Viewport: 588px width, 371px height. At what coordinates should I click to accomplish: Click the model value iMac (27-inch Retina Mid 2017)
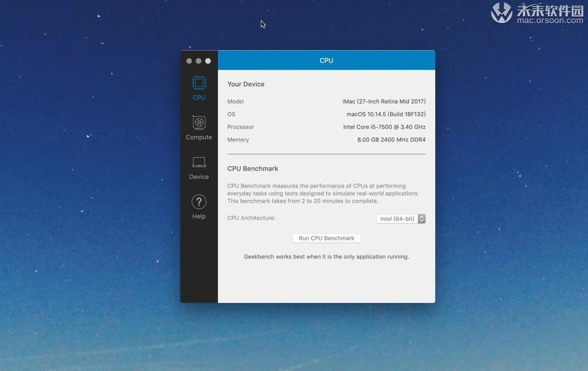click(x=384, y=101)
